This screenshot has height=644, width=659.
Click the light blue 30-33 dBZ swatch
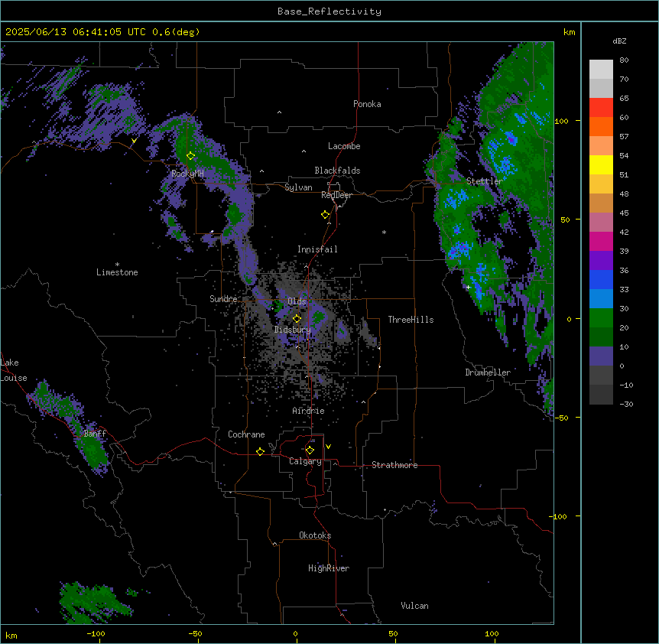(x=601, y=299)
